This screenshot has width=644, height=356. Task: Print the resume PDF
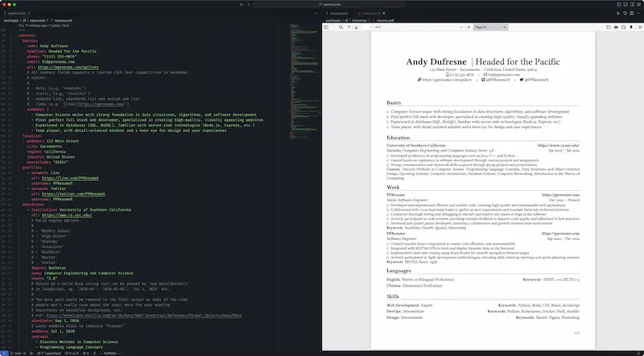(616, 27)
